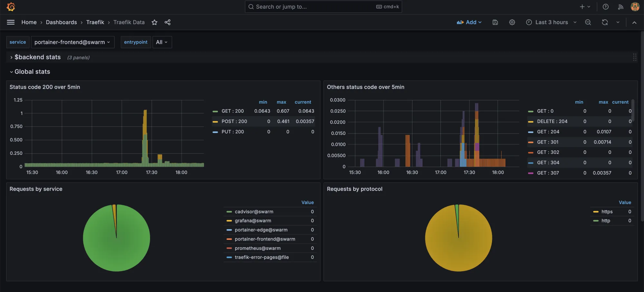Screen dimensions: 644x292
Task: Open the hamburger navigation menu
Action: point(11,22)
